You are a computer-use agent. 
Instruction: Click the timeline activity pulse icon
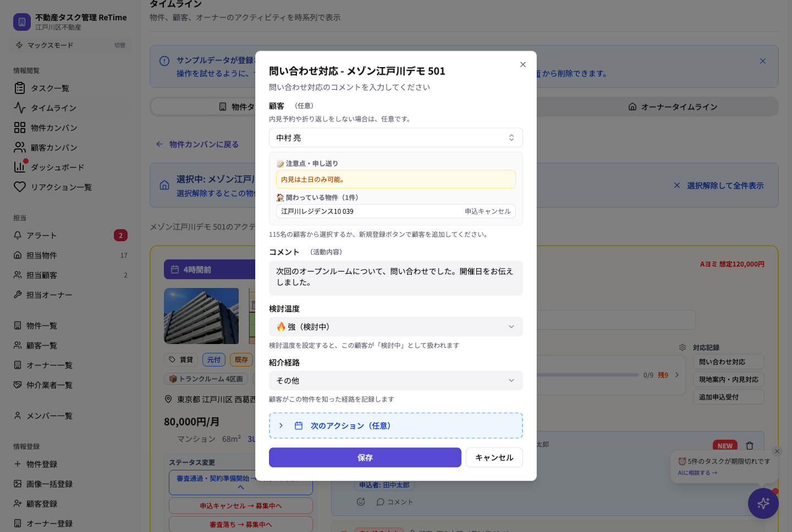[20, 108]
